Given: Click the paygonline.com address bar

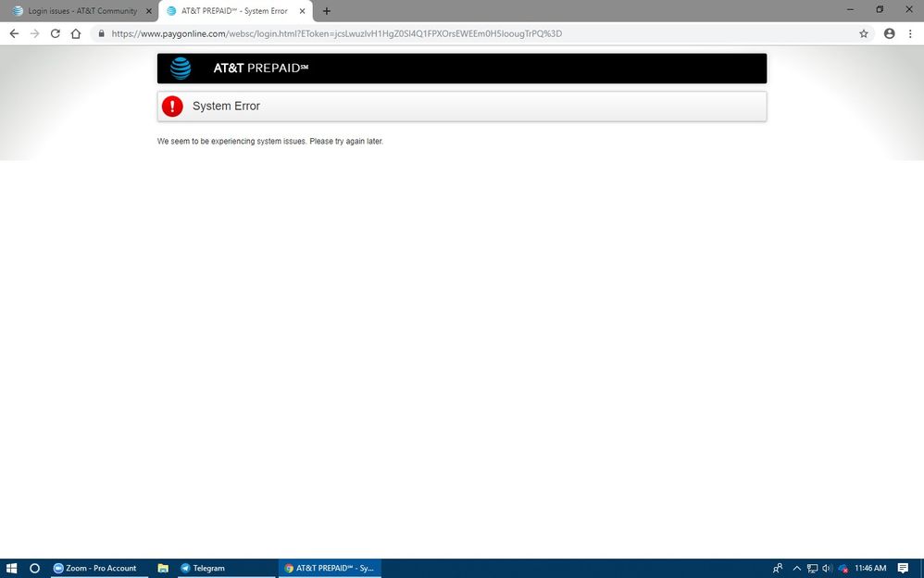Looking at the screenshot, I should point(463,33).
